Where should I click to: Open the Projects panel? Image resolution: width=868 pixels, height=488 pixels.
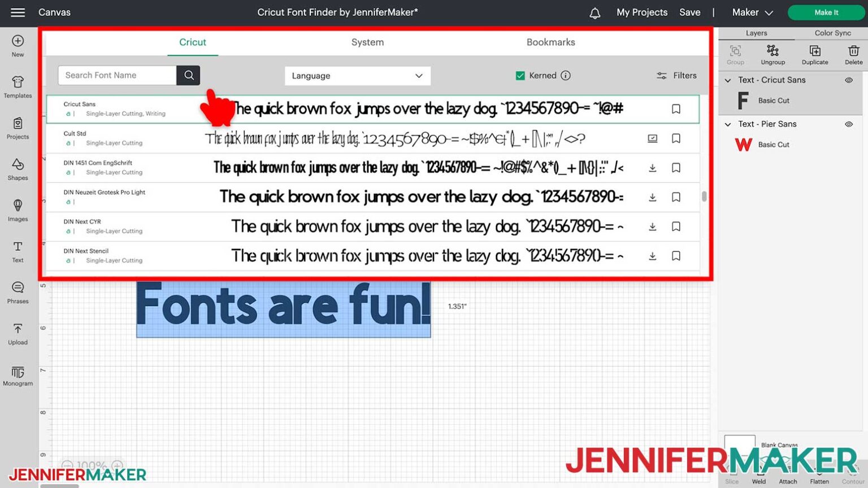[x=18, y=128]
